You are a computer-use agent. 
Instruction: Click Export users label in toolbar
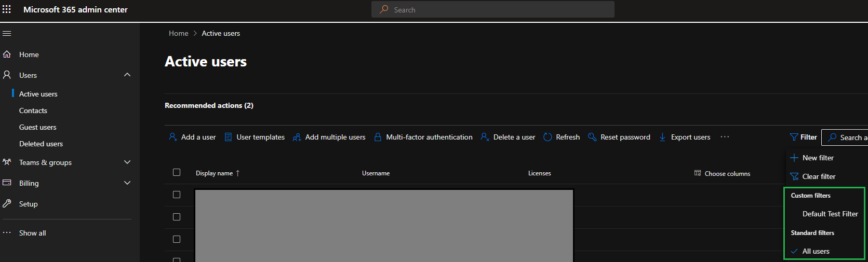point(691,137)
